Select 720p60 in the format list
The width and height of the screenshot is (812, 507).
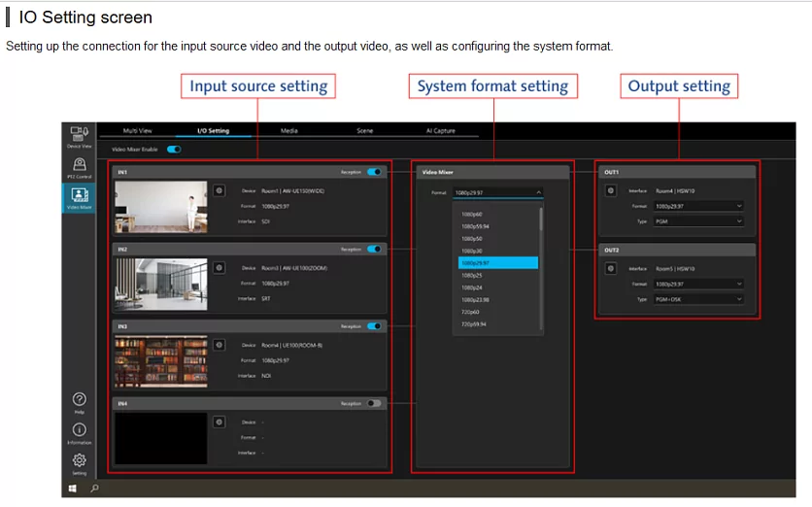471,312
